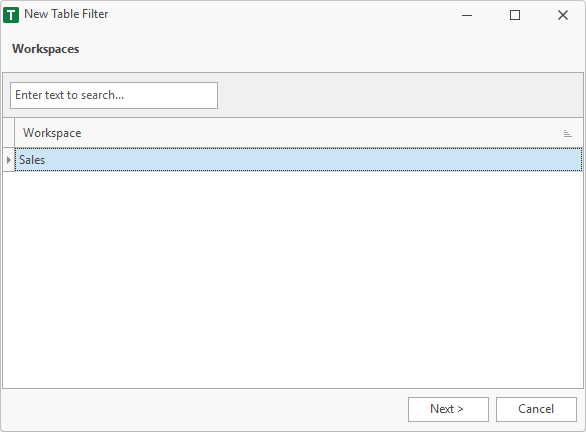Dismiss the wizard with Cancel
The width and height of the screenshot is (586, 432).
tap(536, 409)
